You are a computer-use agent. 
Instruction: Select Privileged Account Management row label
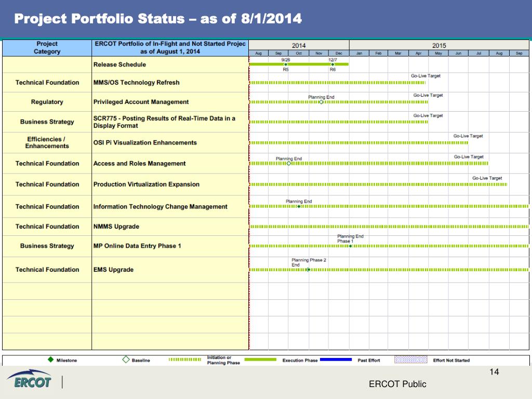pyautogui.click(x=141, y=102)
